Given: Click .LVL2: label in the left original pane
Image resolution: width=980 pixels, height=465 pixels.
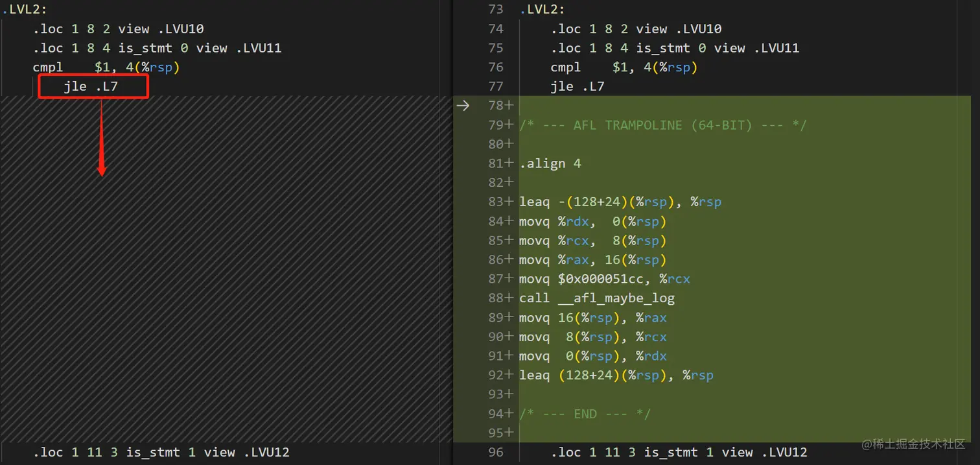Looking at the screenshot, I should click(x=25, y=9).
